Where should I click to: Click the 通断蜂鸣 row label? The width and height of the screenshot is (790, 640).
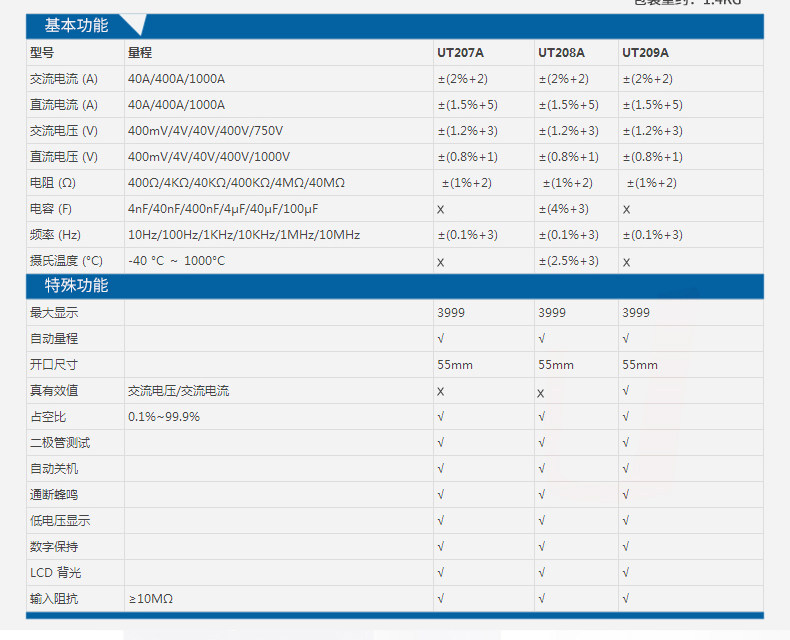(x=54, y=495)
